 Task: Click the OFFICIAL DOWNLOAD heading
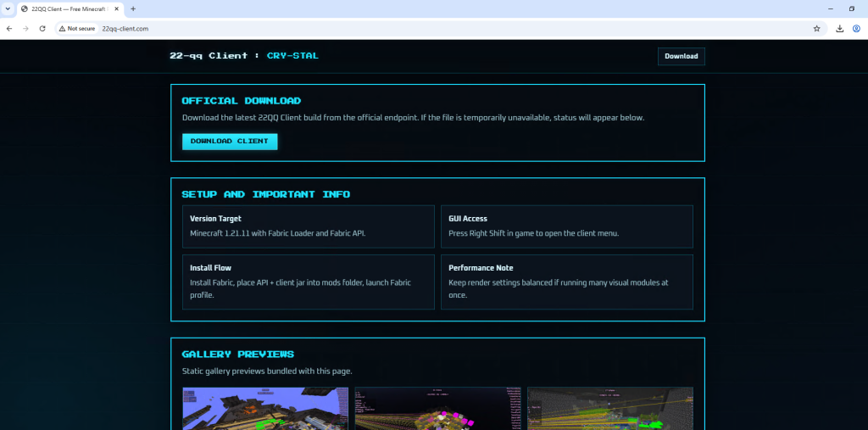(x=242, y=101)
